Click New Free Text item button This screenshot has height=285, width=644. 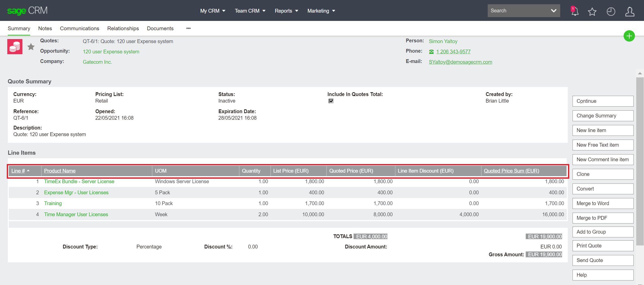click(x=603, y=145)
